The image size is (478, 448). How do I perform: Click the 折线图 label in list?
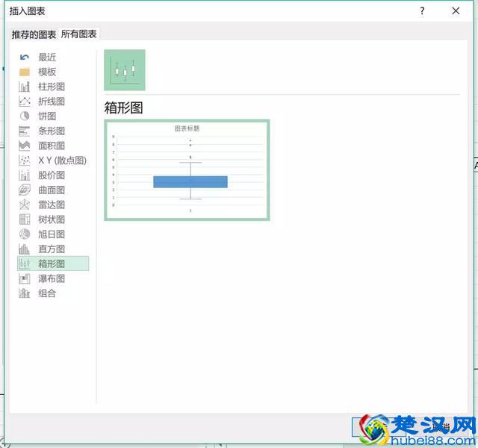(52, 102)
